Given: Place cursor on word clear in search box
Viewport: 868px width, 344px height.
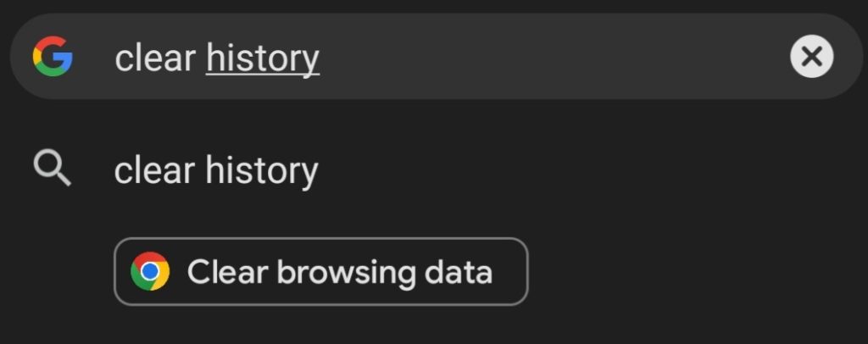Looking at the screenshot, I should pyautogui.click(x=155, y=58).
